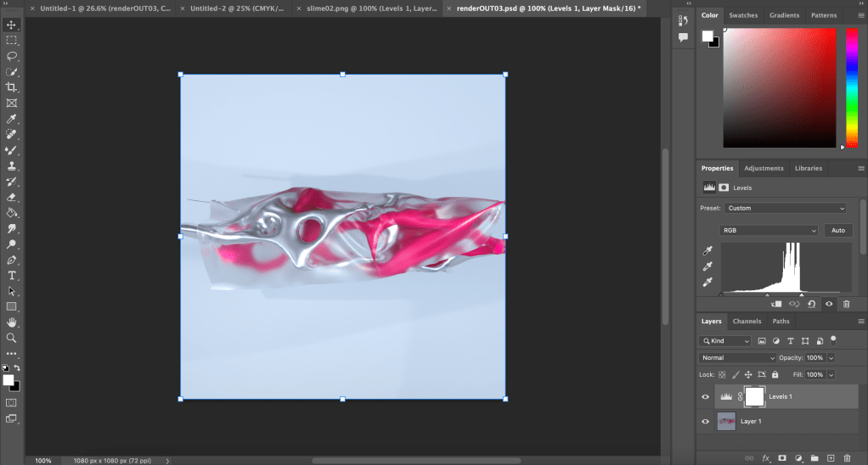Toggle visibility of Layer 1

click(705, 421)
